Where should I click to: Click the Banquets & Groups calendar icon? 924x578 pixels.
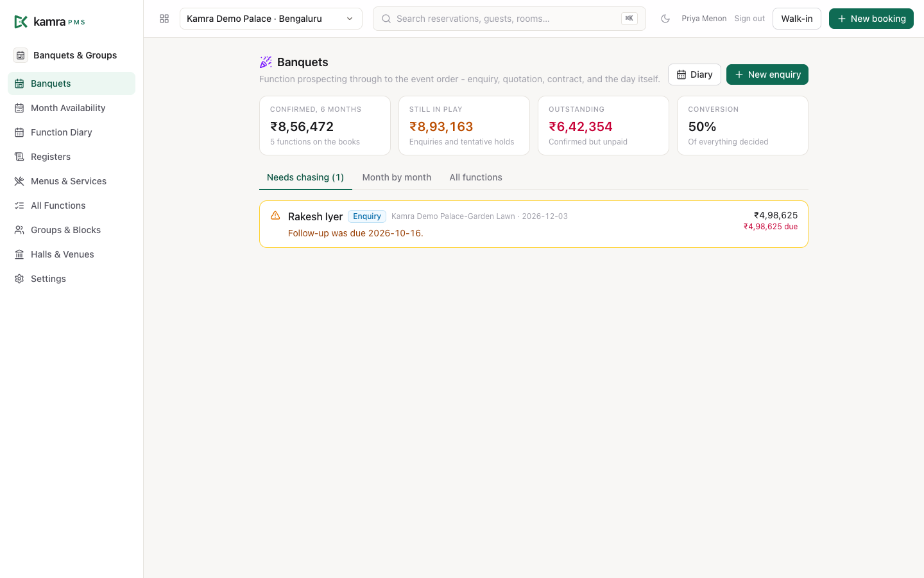tap(21, 55)
